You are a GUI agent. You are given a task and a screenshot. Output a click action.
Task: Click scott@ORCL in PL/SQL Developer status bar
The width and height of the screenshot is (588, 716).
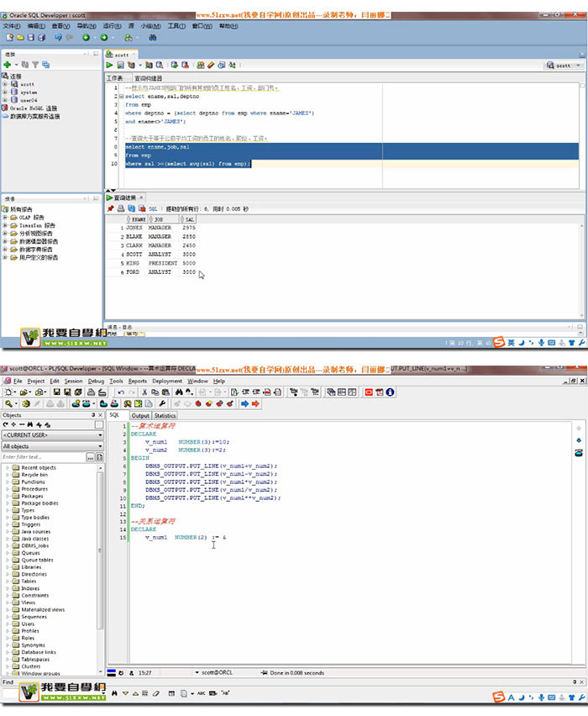217,672
